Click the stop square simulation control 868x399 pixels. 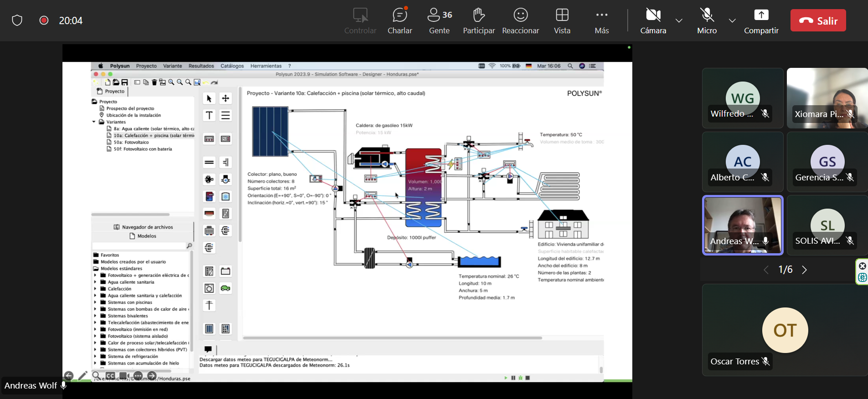(x=527, y=378)
